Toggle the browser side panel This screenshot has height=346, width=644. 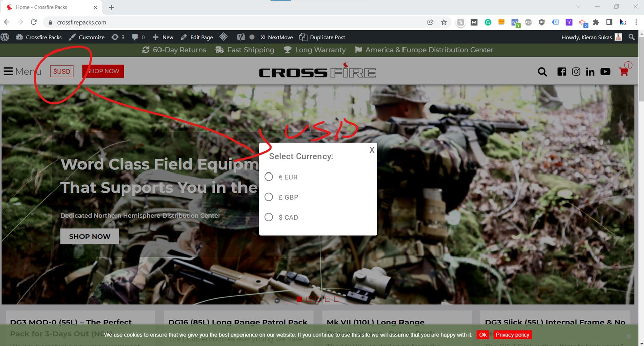tap(609, 22)
